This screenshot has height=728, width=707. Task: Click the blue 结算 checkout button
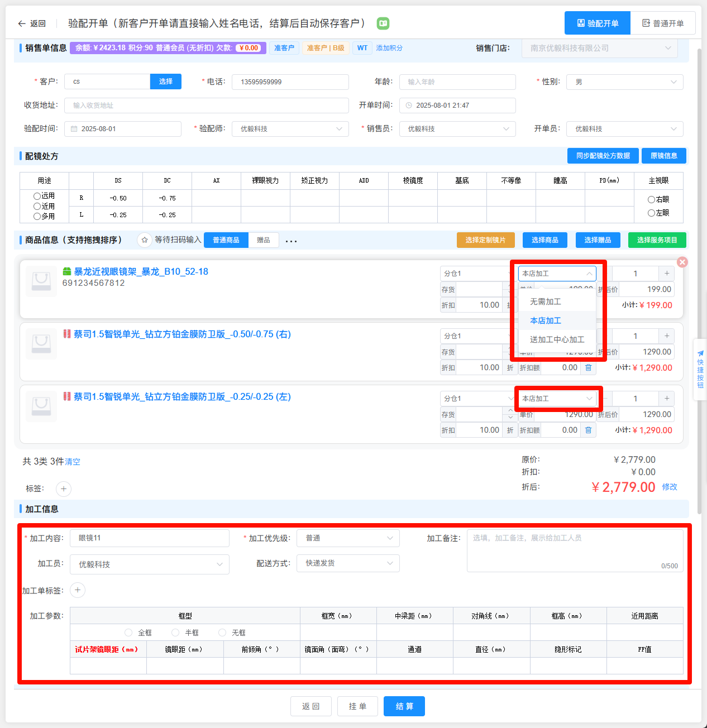404,706
